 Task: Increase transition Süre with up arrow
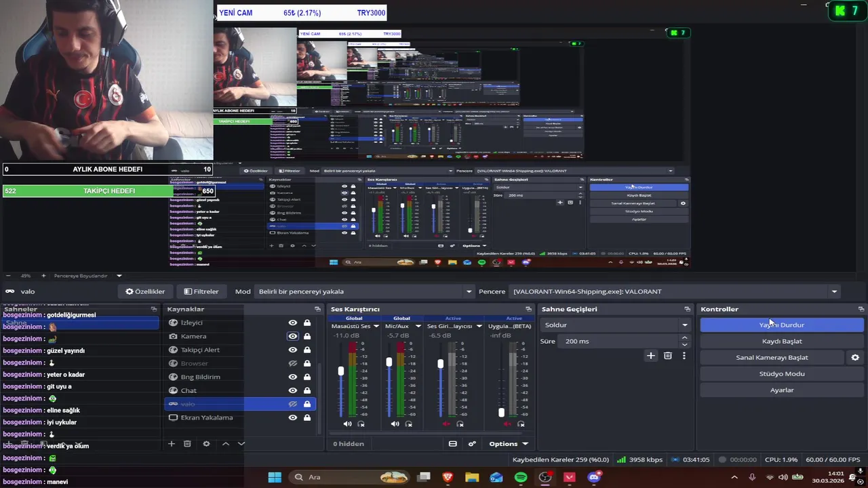[684, 338]
